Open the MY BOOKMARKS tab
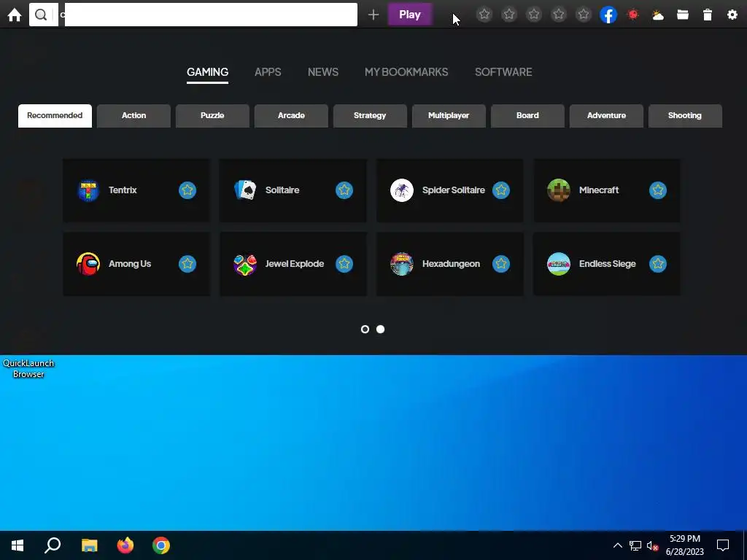Viewport: 747px width, 560px height. point(406,72)
